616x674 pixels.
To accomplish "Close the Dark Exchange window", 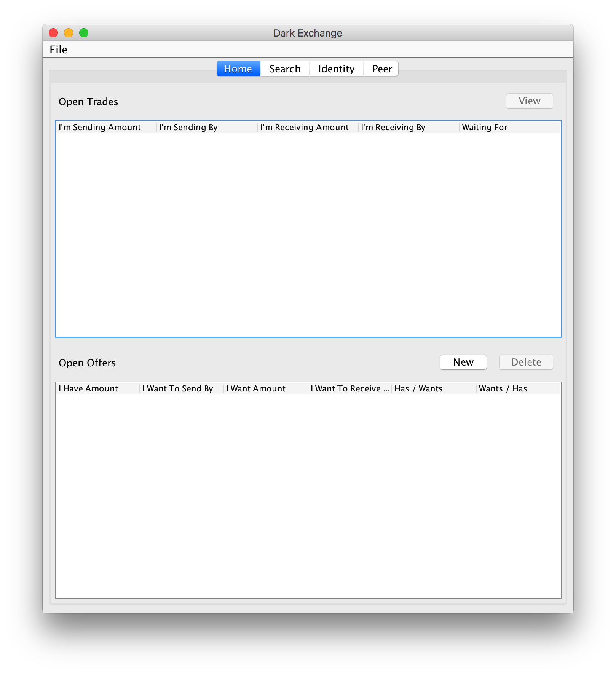I will tap(53, 33).
